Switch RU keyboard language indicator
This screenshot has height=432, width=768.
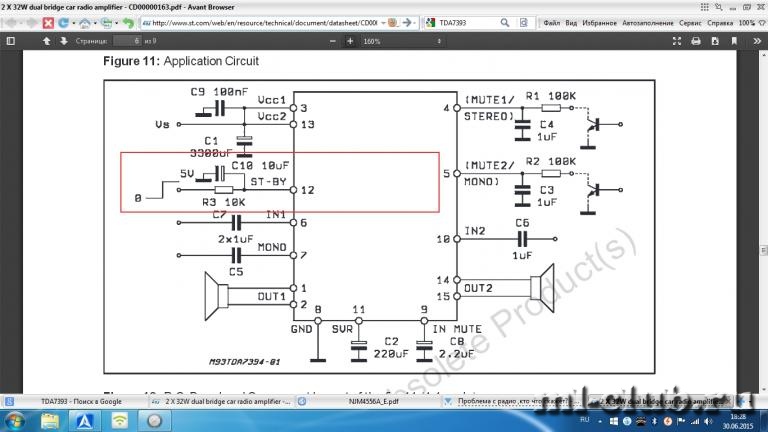[584, 420]
